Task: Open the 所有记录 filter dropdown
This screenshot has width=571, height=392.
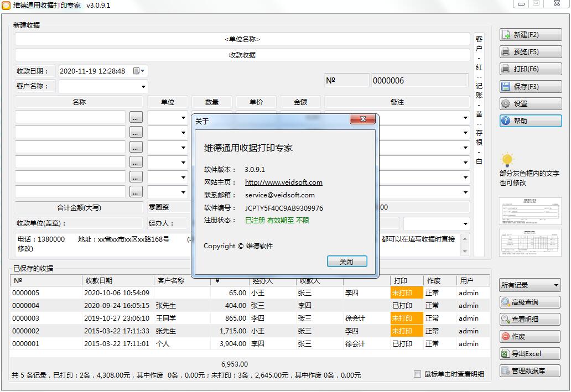Action: point(530,285)
